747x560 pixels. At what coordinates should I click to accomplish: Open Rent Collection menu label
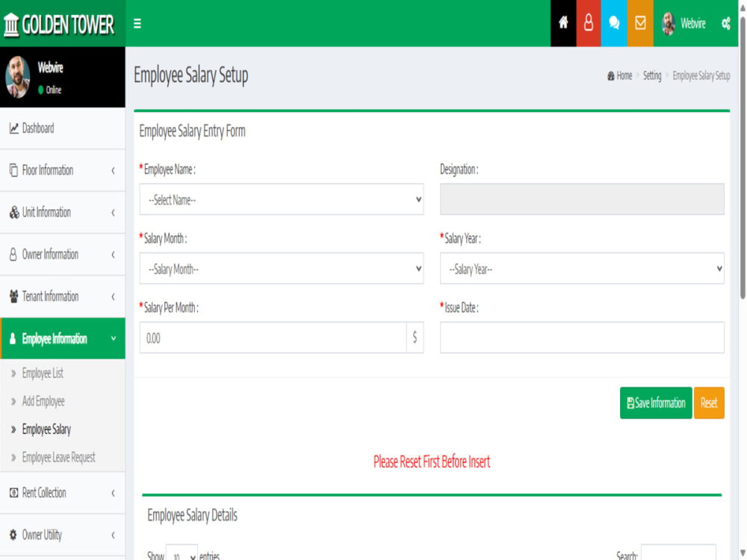pyautogui.click(x=44, y=492)
